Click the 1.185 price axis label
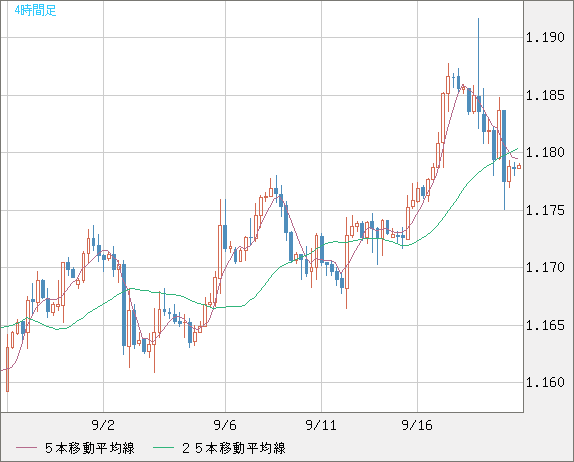574x462 pixels. click(545, 96)
